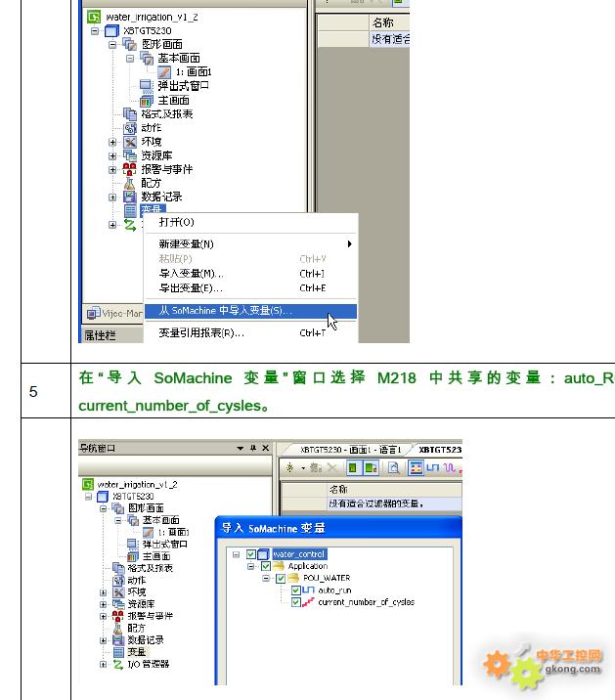Click the 数据记录 disk icon beside the context menu
The image size is (615, 700).
(x=130, y=197)
